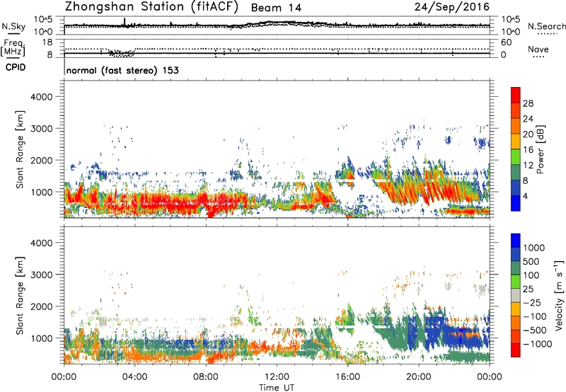
Task: Click the '-500' velocity colorbar tick label
Action: coord(535,330)
